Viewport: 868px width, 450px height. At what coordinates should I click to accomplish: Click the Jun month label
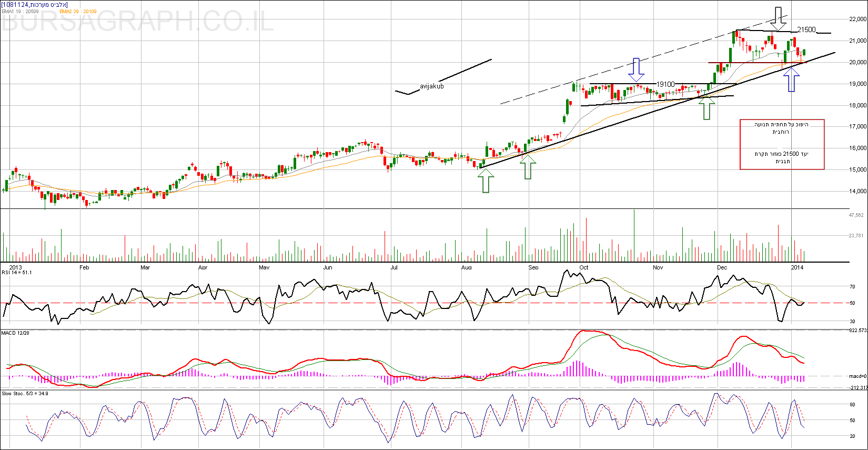point(328,267)
